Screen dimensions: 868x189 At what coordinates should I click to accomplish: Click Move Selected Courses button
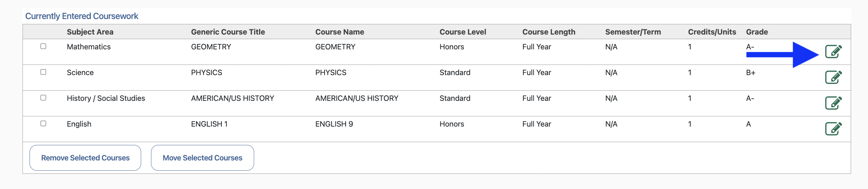pyautogui.click(x=202, y=158)
